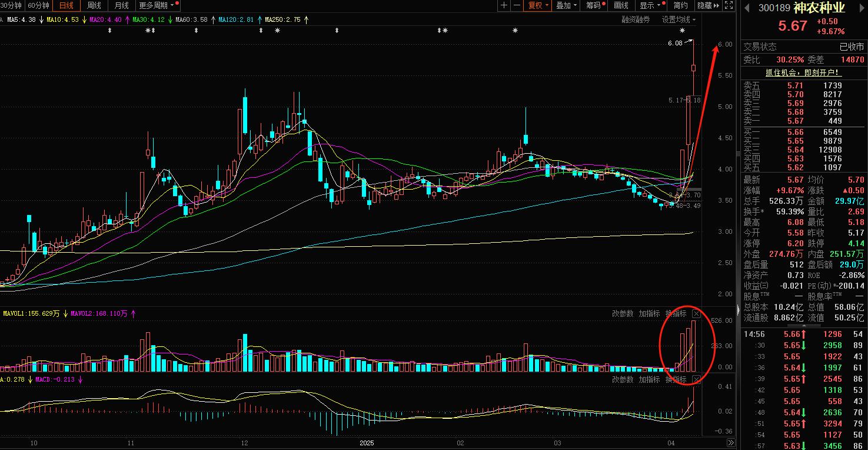Viewport: 868px width, 450px height.
Task: Go to next stock with right arrow
Action: click(x=860, y=8)
